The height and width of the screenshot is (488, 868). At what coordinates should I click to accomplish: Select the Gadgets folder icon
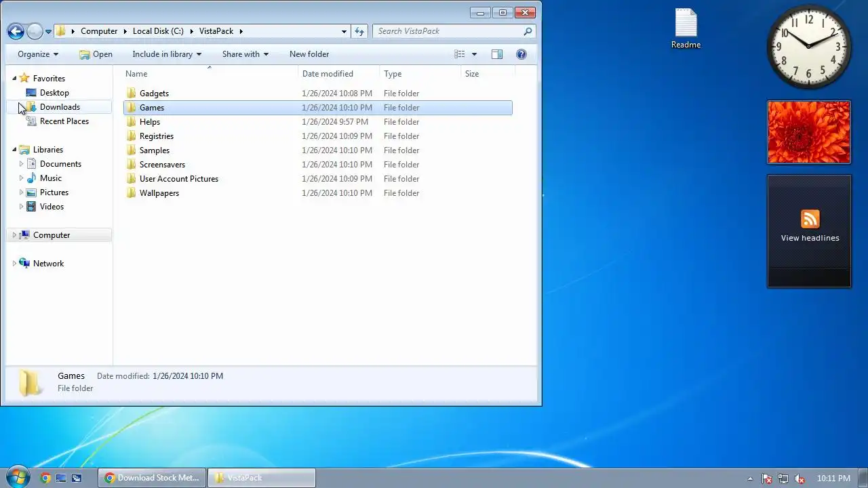point(132,94)
